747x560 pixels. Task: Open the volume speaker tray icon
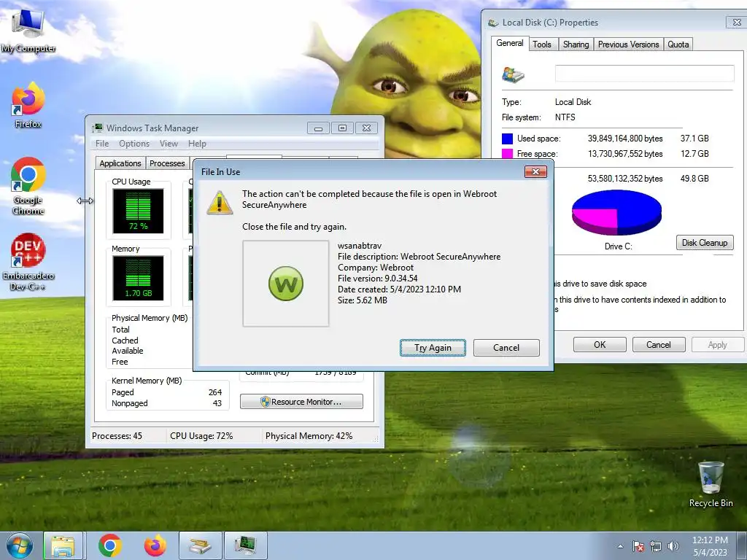pos(673,546)
